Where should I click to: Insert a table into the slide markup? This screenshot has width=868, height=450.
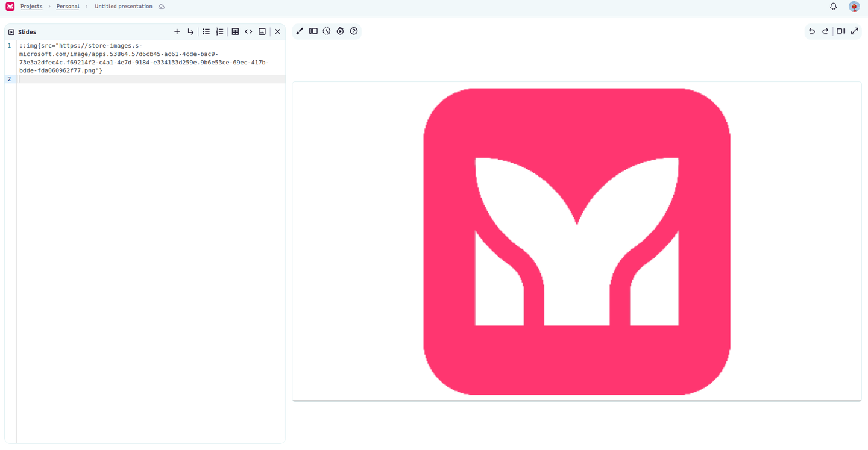(x=235, y=31)
